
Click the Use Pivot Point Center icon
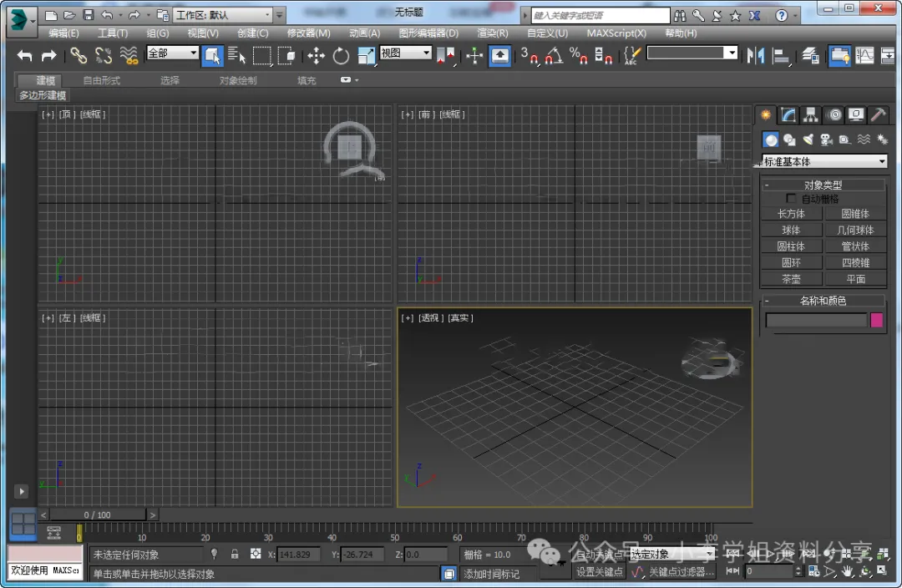[x=445, y=55]
